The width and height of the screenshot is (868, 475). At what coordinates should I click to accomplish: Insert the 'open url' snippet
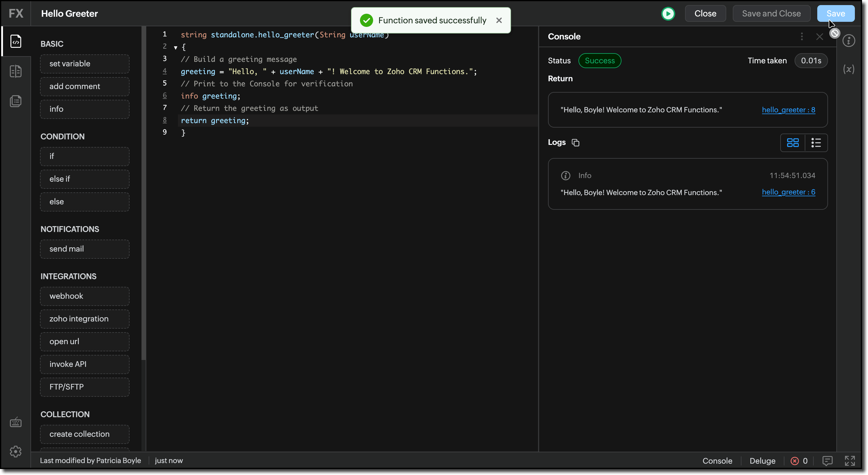[x=84, y=341]
